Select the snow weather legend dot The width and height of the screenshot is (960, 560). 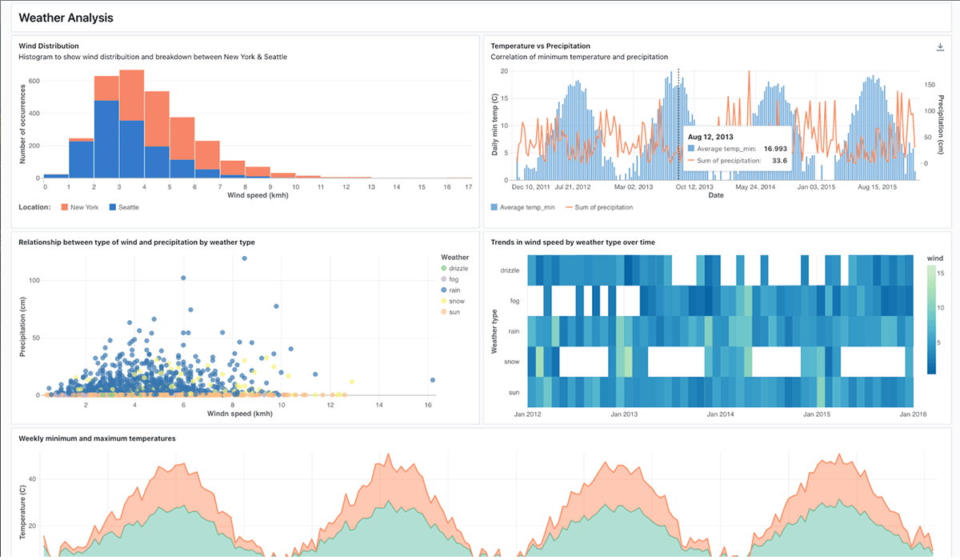(444, 302)
